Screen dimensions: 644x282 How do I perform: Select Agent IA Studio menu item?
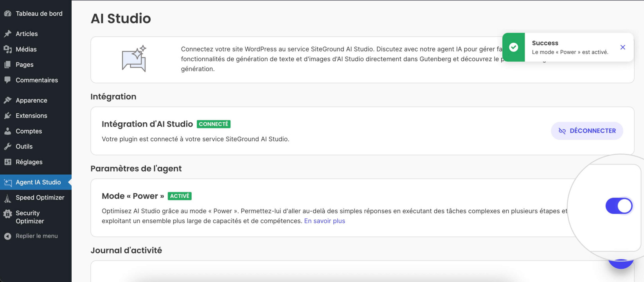(36, 182)
